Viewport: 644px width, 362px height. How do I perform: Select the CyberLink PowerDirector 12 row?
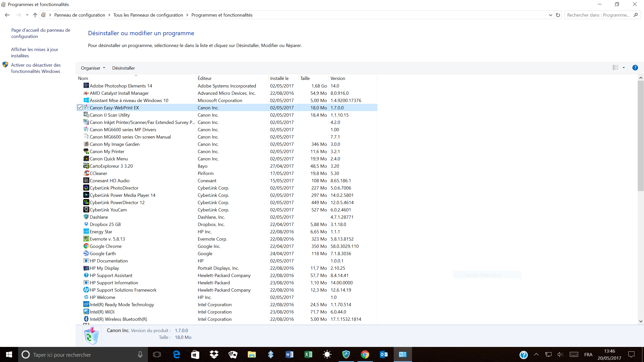(226, 202)
